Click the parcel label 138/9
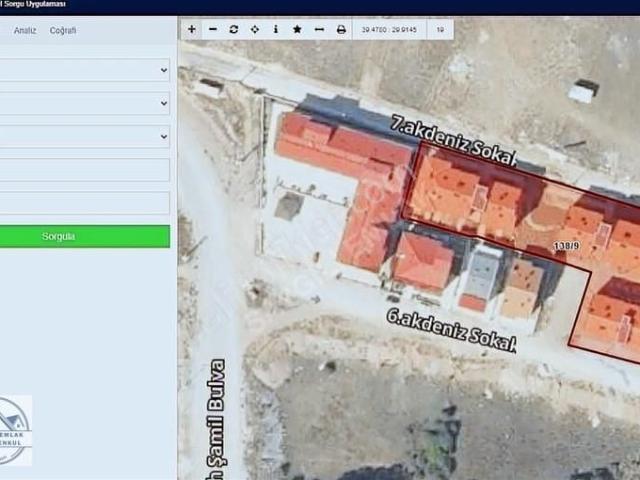The image size is (640, 480). coord(566,245)
